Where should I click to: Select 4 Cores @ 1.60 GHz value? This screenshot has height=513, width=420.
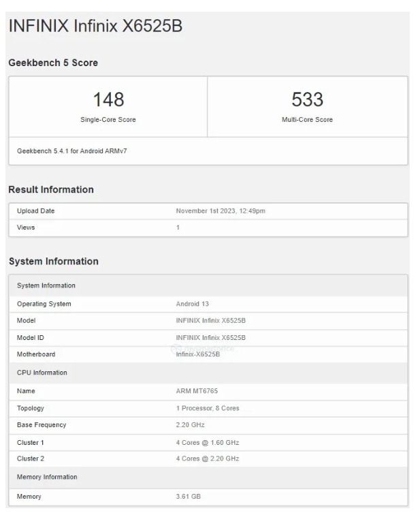(x=208, y=443)
